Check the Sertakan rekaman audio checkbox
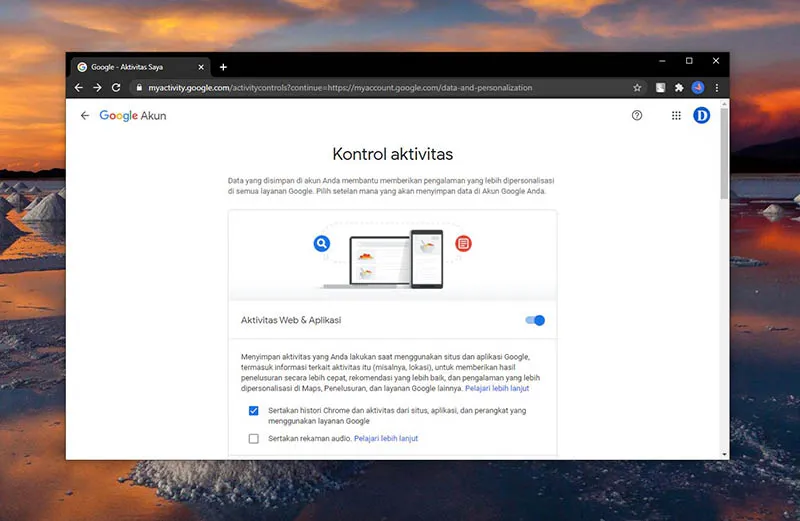 tap(254, 438)
